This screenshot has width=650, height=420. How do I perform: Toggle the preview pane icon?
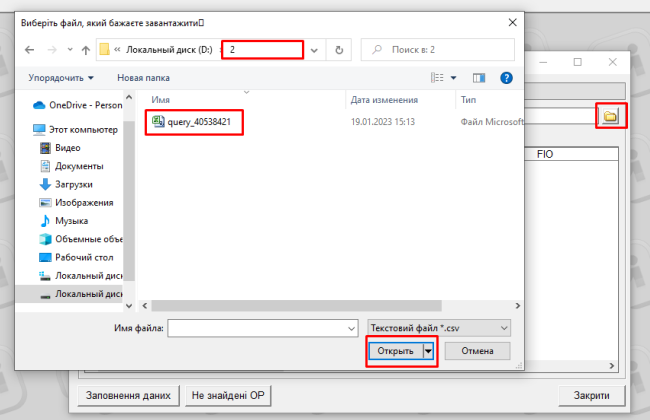point(478,77)
